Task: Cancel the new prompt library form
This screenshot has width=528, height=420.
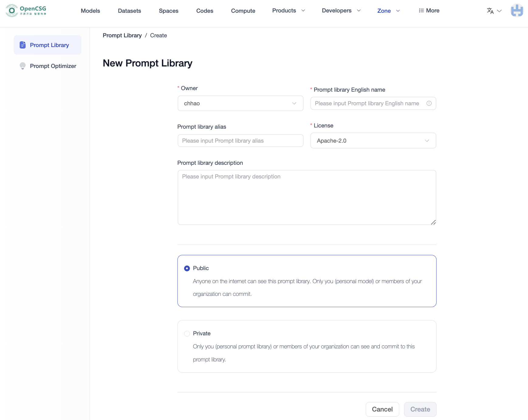Action: [382, 409]
